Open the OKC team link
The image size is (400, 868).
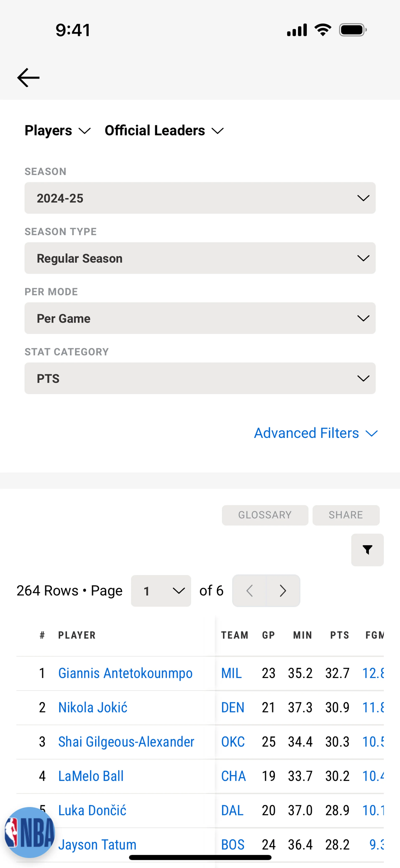pyautogui.click(x=233, y=742)
